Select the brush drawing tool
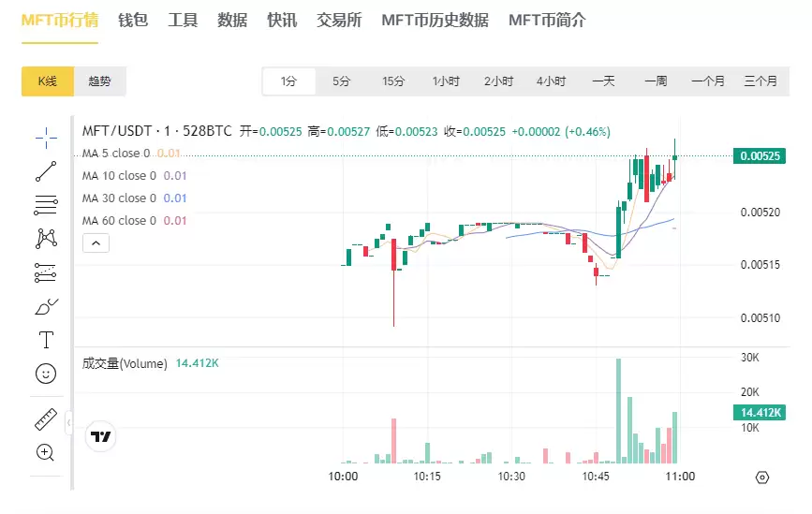The width and height of the screenshot is (812, 514). click(x=45, y=306)
